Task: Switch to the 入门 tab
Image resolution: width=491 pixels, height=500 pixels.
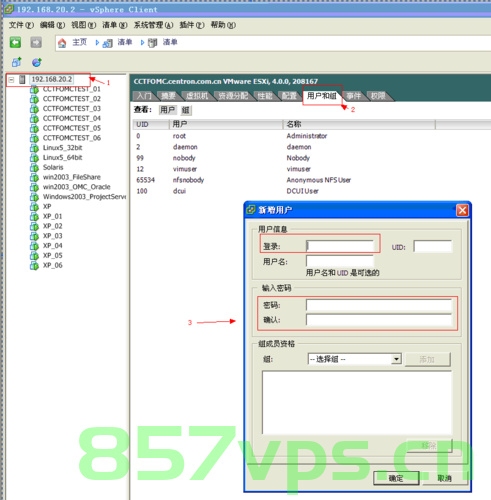Action: tap(144, 96)
